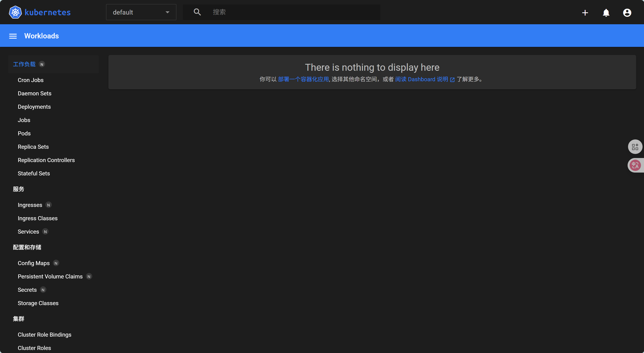Open the notifications bell icon
The height and width of the screenshot is (353, 644).
pyautogui.click(x=606, y=13)
